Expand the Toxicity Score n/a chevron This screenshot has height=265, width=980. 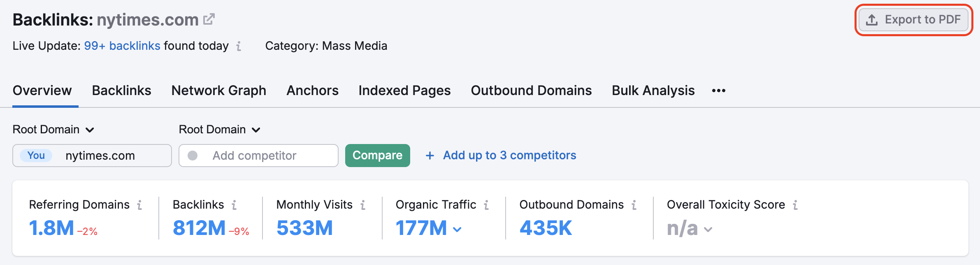(x=708, y=229)
